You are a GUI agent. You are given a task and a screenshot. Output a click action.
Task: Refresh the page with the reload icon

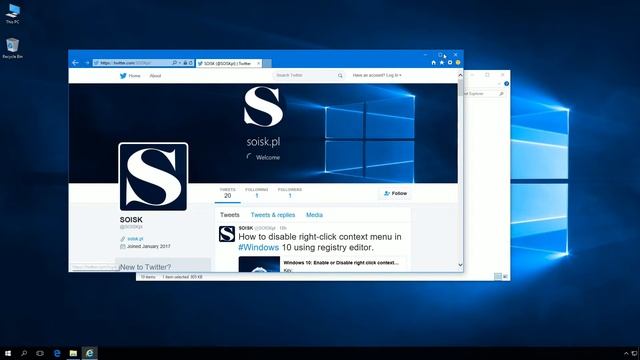pos(191,63)
